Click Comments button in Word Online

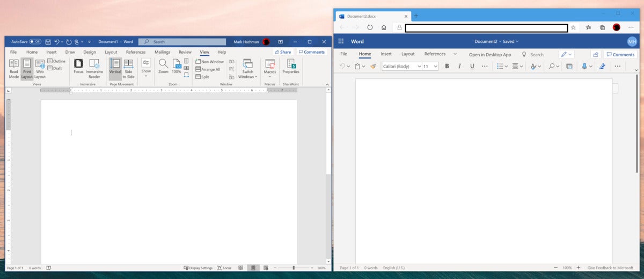pos(620,54)
